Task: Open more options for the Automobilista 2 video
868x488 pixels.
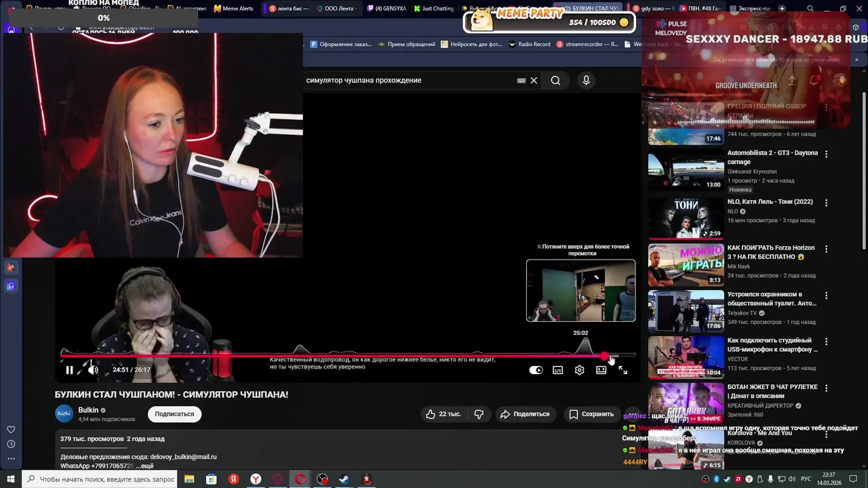Action: (826, 155)
